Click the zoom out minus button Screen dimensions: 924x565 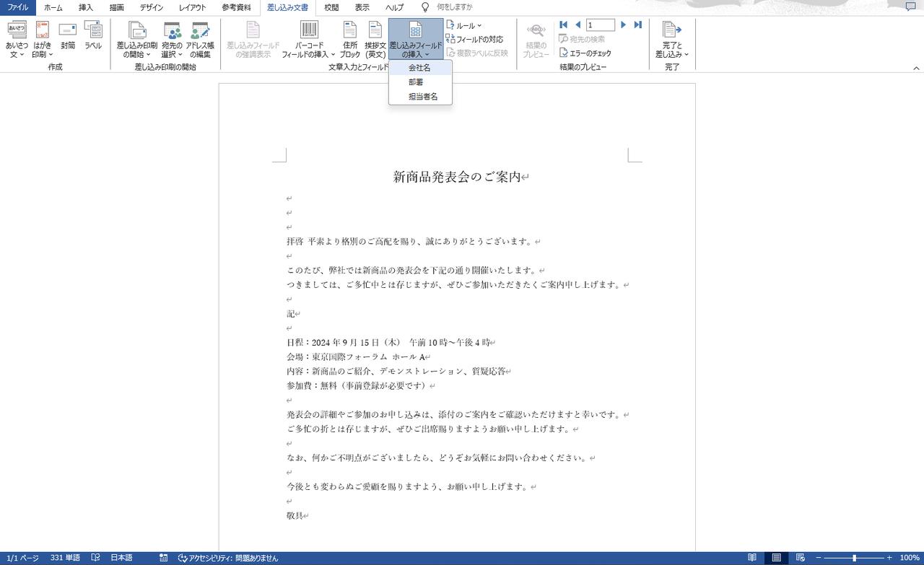point(819,558)
